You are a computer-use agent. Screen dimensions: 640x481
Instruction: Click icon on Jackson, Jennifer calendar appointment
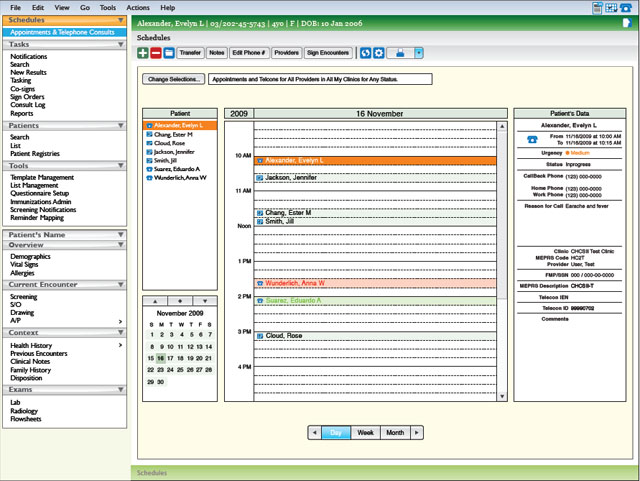(260, 178)
